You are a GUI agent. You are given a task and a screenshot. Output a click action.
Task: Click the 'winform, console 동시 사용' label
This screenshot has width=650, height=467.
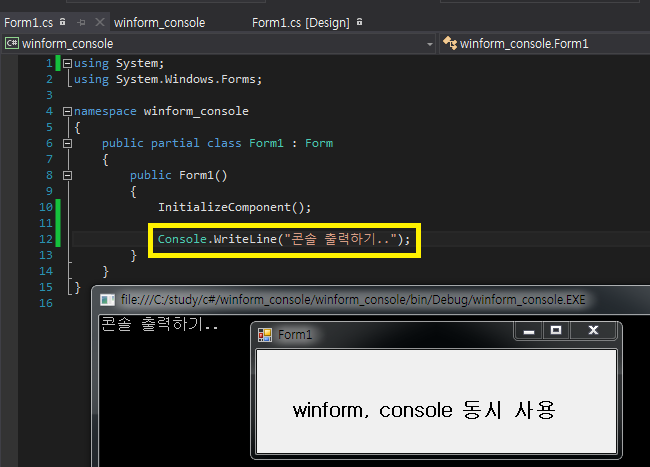pos(424,410)
